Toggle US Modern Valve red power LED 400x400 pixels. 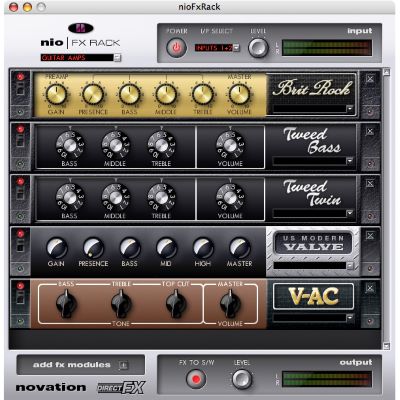pos(20,234)
